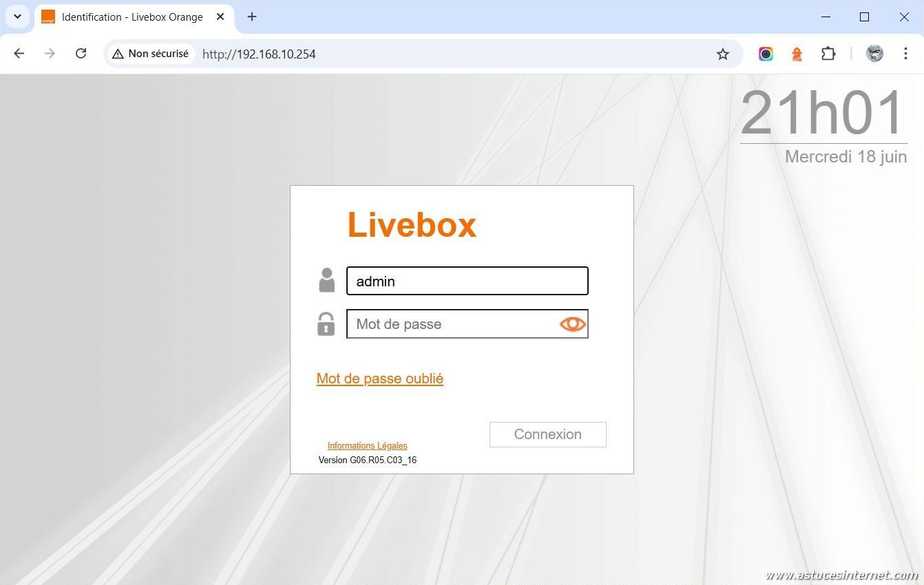This screenshot has height=585, width=924.
Task: Open the Chrome profile avatar
Action: [x=874, y=54]
